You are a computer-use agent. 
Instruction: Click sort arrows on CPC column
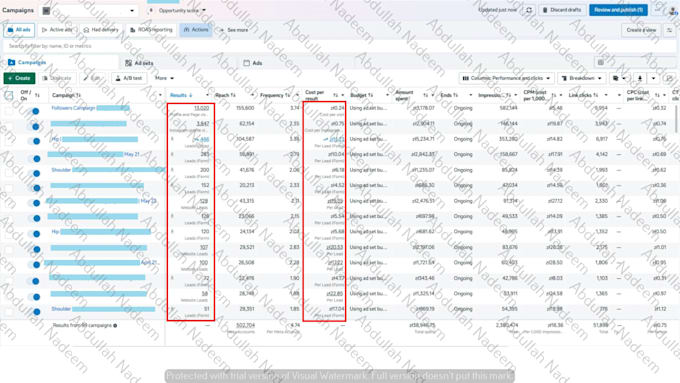[x=657, y=95]
